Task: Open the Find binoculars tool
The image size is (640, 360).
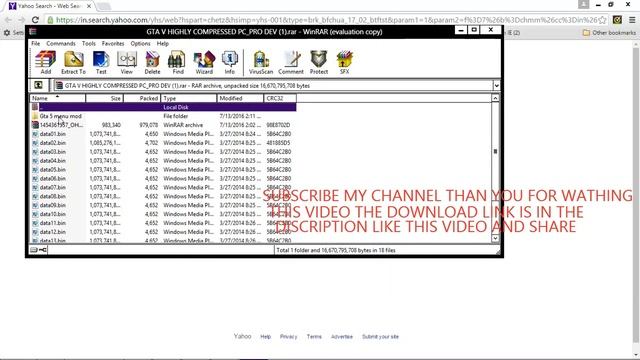Action: pos(178,62)
